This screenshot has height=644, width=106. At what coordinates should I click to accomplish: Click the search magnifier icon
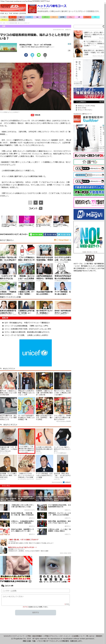point(103,26)
